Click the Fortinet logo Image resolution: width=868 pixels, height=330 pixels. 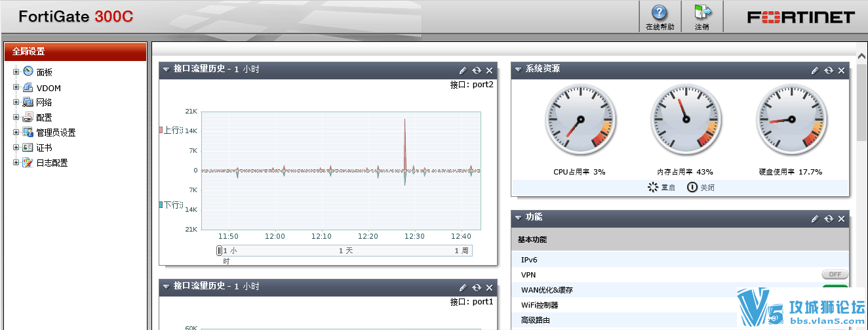(801, 17)
